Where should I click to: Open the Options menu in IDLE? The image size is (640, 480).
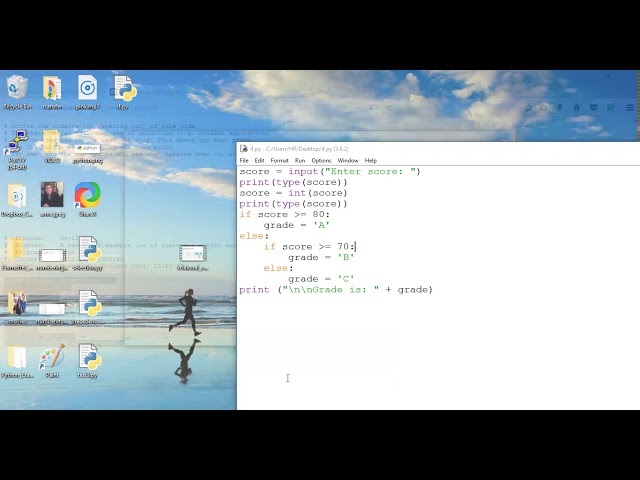click(x=321, y=160)
